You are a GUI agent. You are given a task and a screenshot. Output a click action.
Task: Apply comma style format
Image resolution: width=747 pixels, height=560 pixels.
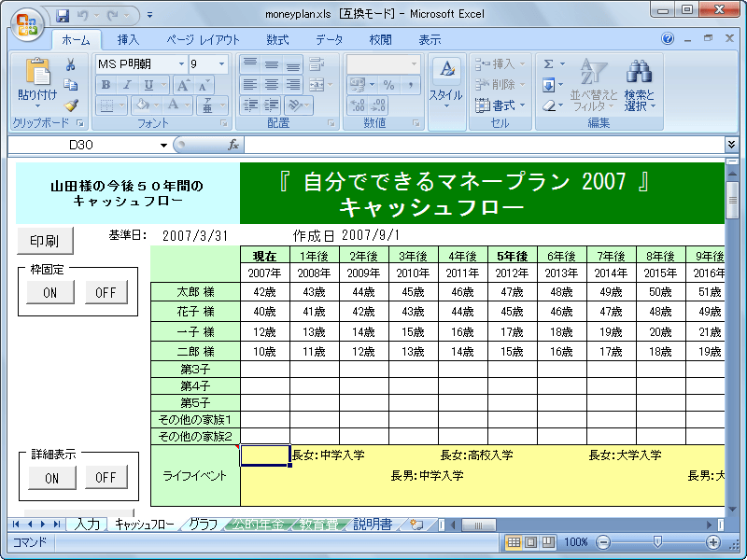coord(410,85)
